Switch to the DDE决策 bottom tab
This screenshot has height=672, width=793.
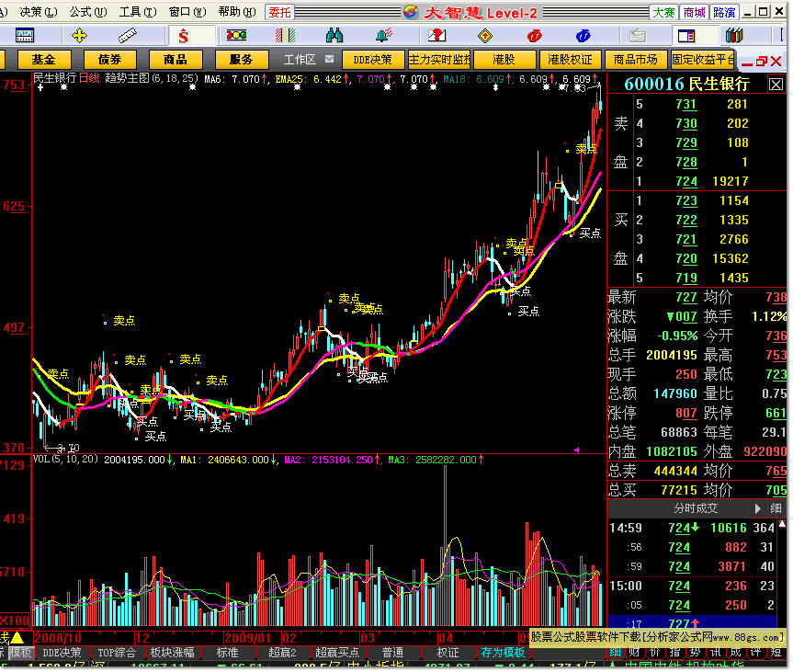[62, 653]
